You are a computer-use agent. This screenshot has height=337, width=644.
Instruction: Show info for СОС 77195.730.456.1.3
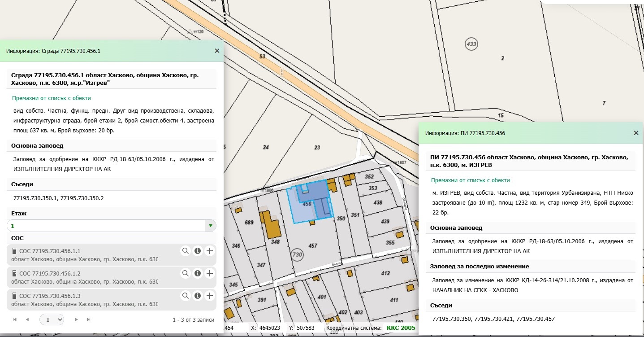[x=197, y=296]
